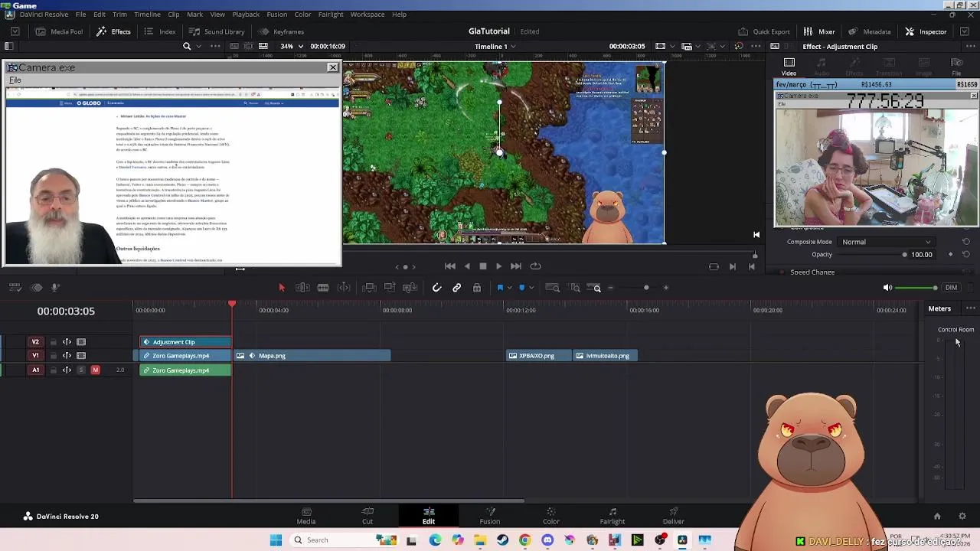The image size is (980, 551).
Task: Add an Opacity keyframe diamond
Action: coord(951,255)
